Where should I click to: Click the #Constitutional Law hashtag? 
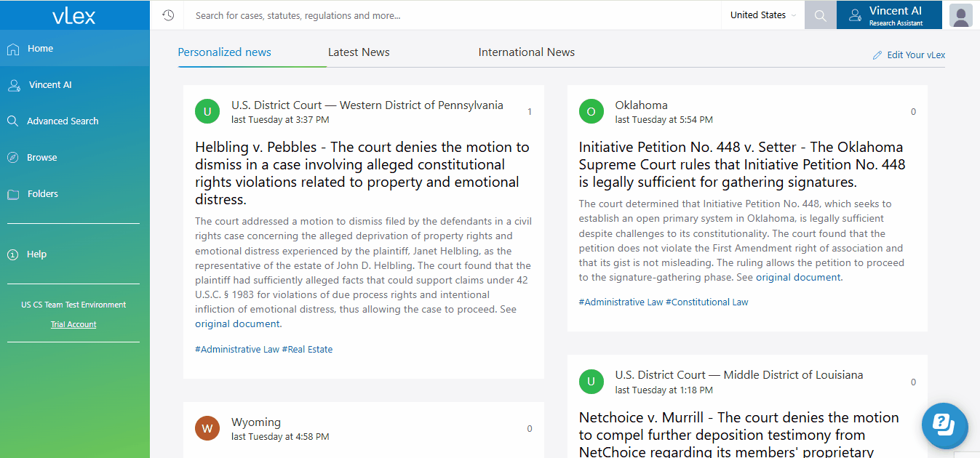706,302
